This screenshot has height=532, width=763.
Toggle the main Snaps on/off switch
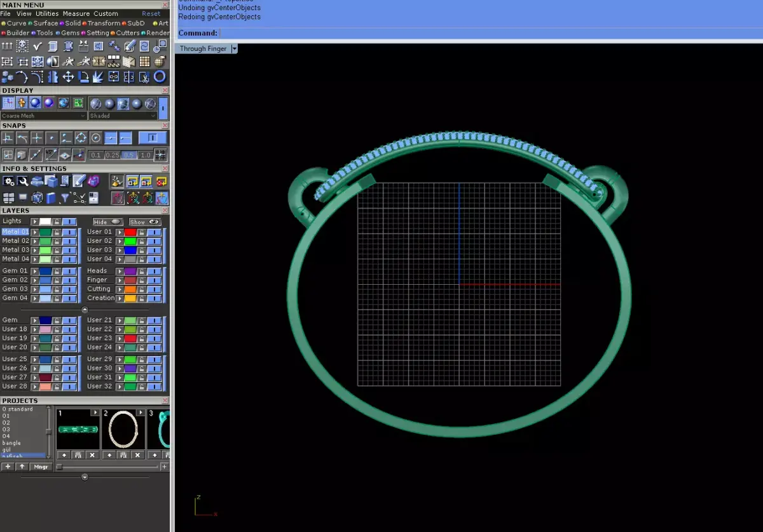point(153,138)
